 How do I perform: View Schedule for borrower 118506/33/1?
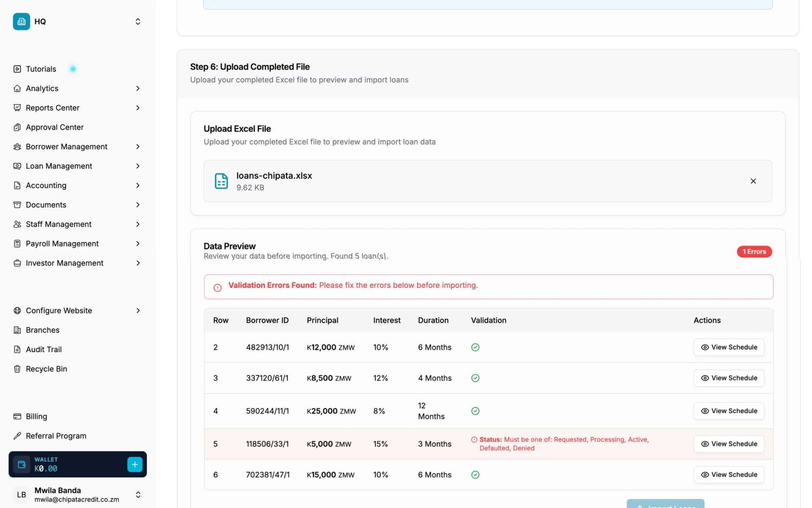tap(729, 444)
